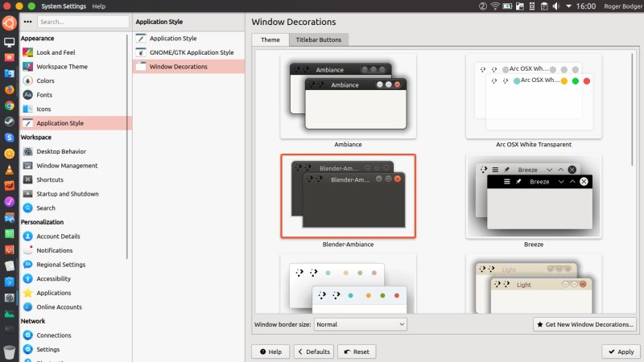Open the Colors settings icon
Screen dimensions: 644x362
pos(28,80)
